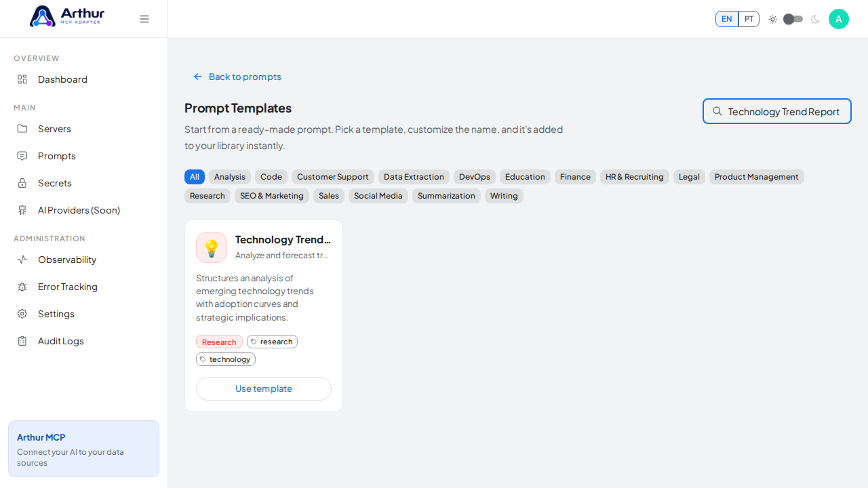This screenshot has width=868, height=488.
Task: Switch language to PT
Action: (x=749, y=19)
